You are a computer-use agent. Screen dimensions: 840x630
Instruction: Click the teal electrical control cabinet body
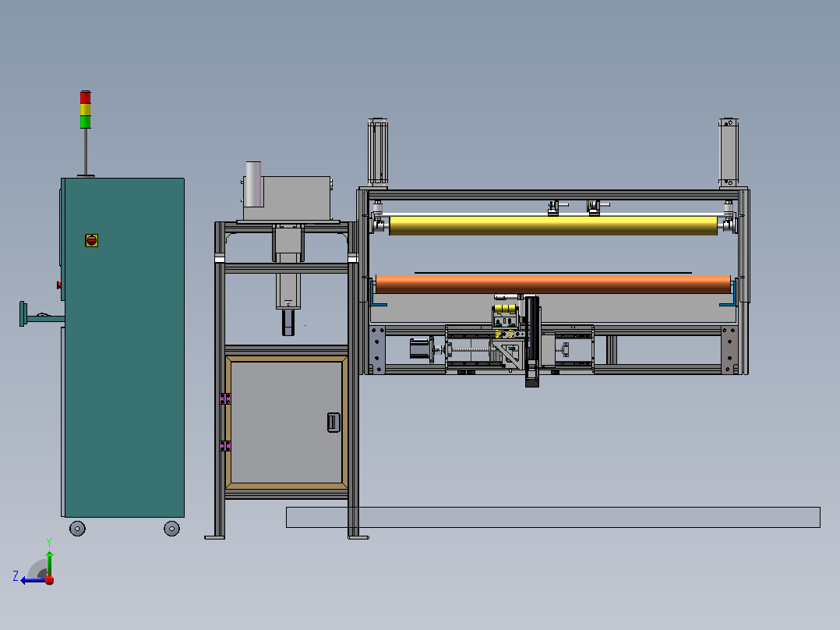(125, 348)
